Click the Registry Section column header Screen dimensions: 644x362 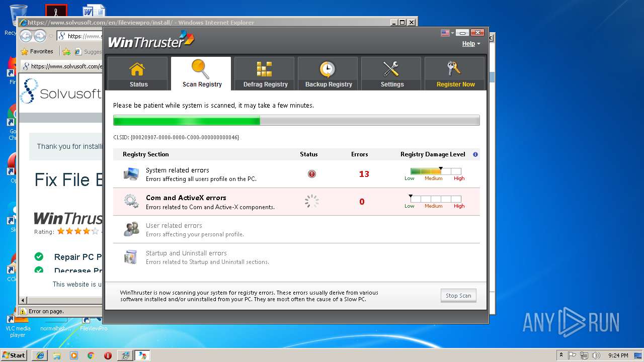146,154
